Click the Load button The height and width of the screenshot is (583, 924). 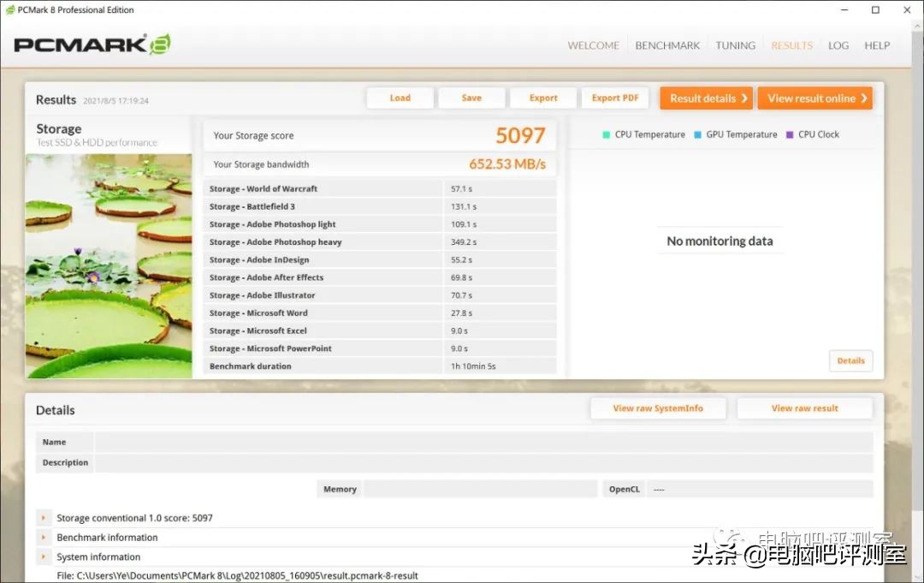400,98
